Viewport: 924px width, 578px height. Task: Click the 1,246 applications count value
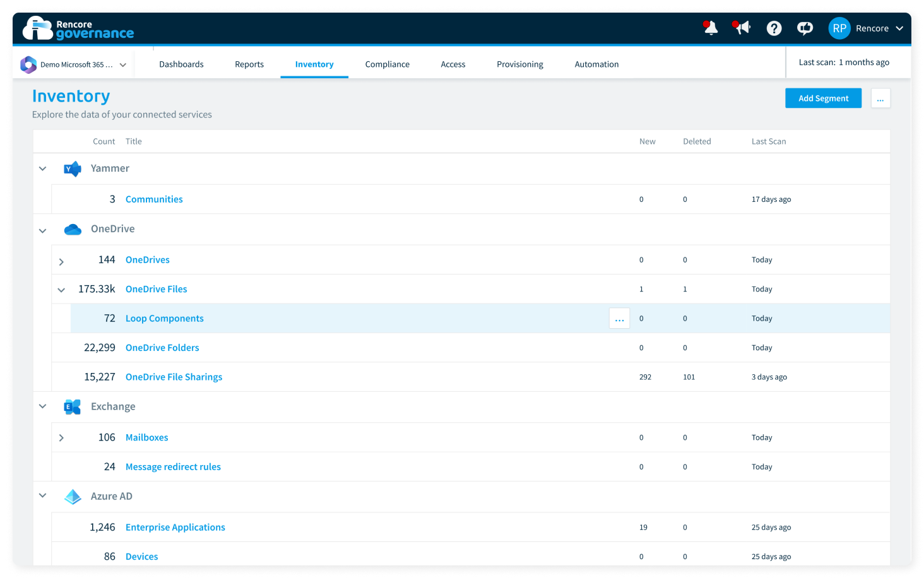[102, 528]
